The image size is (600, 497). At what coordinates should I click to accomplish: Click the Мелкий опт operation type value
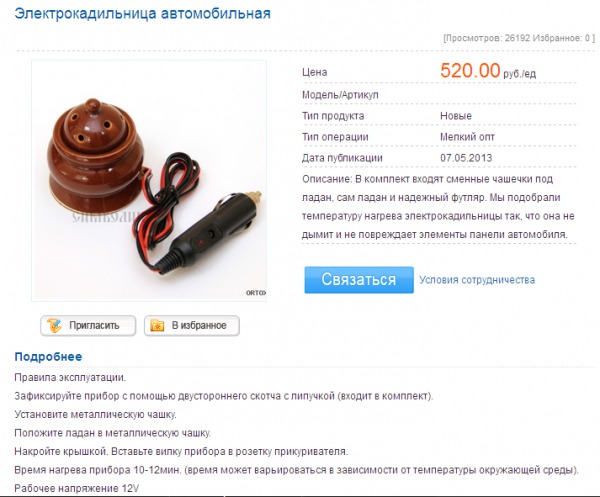467,137
